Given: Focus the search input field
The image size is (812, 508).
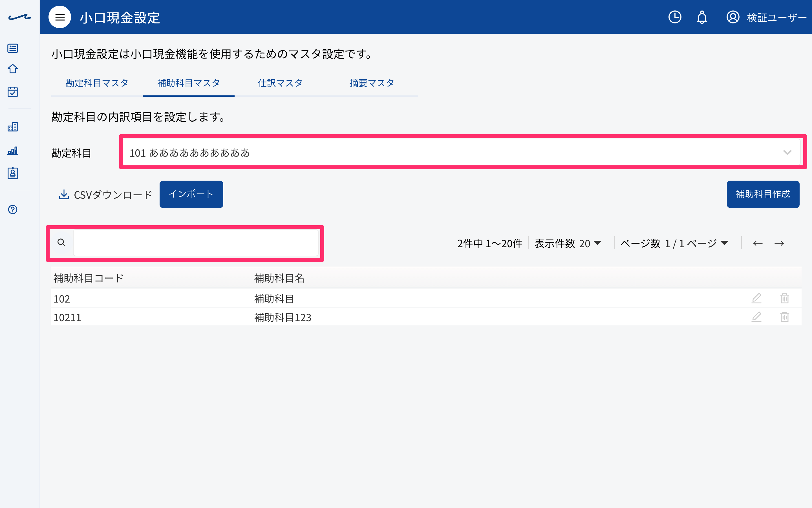Looking at the screenshot, I should (x=196, y=243).
